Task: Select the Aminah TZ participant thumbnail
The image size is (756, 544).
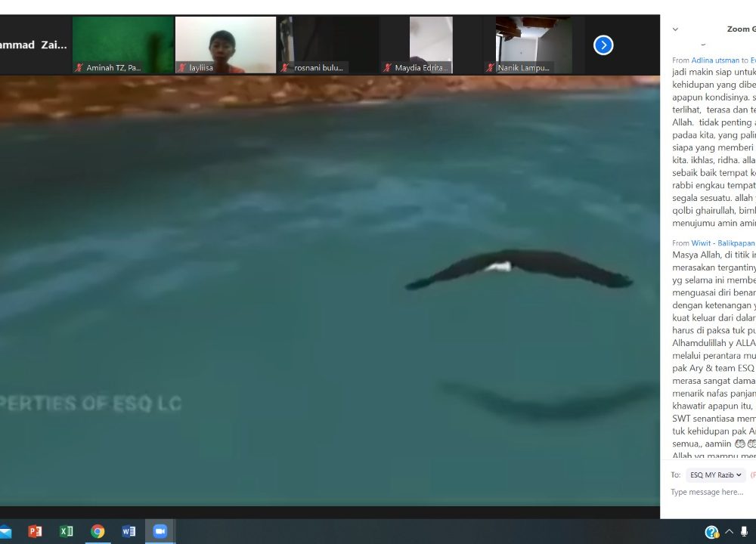Action: [x=123, y=45]
